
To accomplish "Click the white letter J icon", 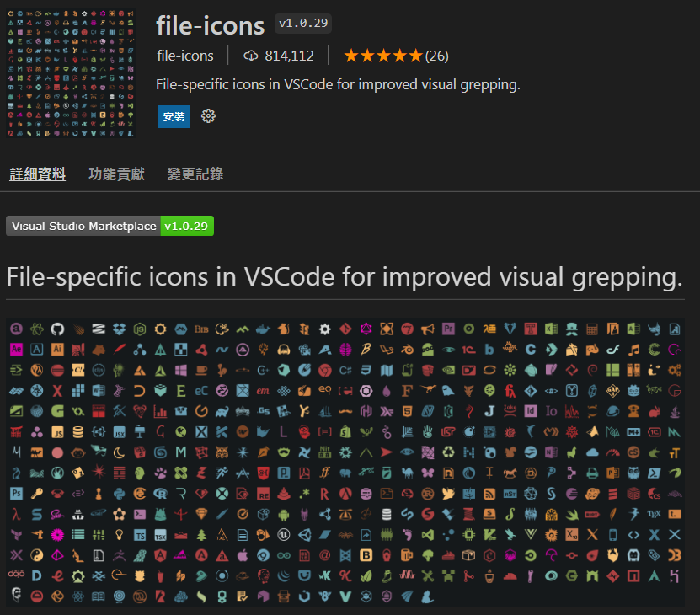I will (489, 411).
